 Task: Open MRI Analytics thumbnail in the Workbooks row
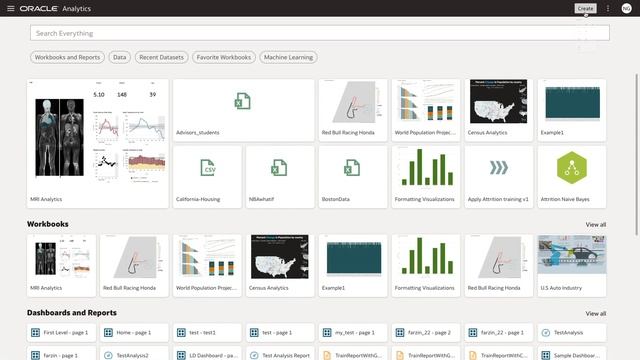[x=61, y=265]
